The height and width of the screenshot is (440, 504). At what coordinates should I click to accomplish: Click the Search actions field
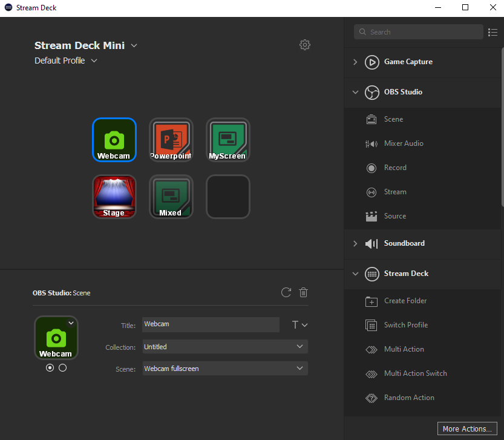pos(419,32)
